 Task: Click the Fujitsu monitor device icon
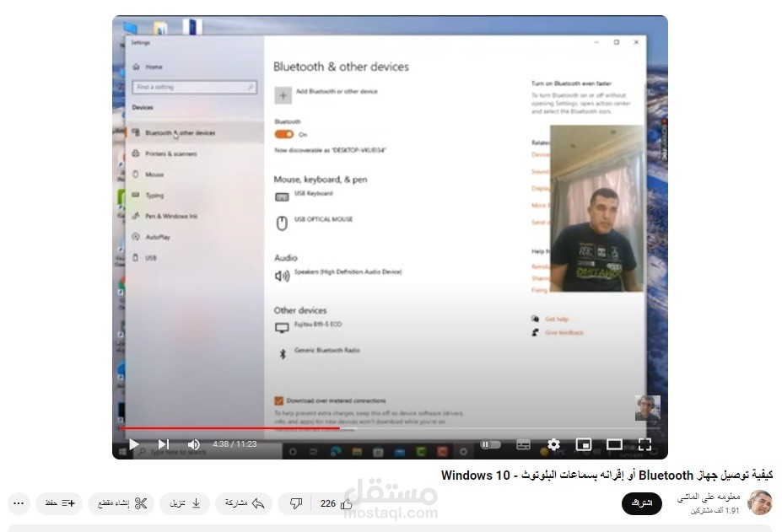(282, 328)
